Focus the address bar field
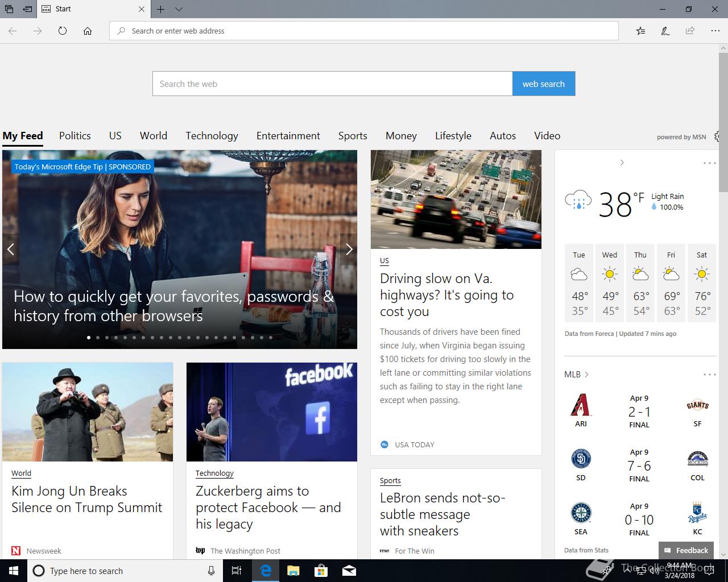This screenshot has width=728, height=582. coord(364,31)
